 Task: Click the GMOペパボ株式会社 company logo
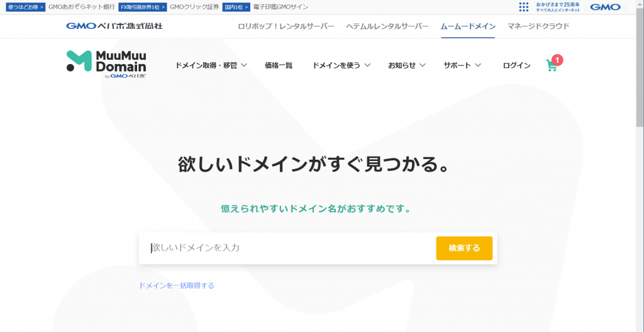pyautogui.click(x=114, y=26)
